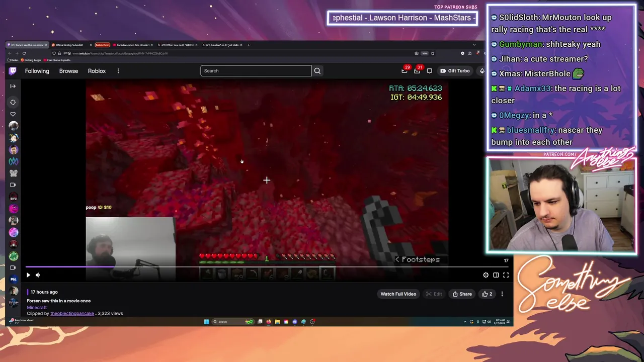
Task: Click the Share button below the clip
Action: pyautogui.click(x=462, y=294)
